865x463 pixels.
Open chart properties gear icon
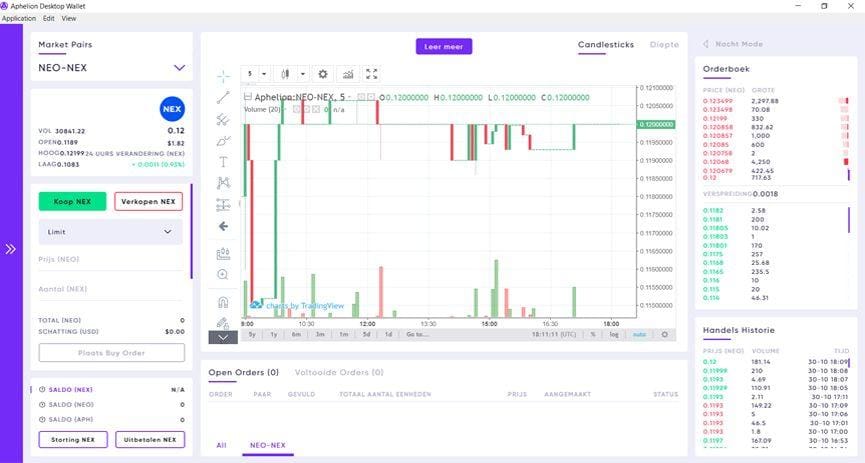click(323, 74)
